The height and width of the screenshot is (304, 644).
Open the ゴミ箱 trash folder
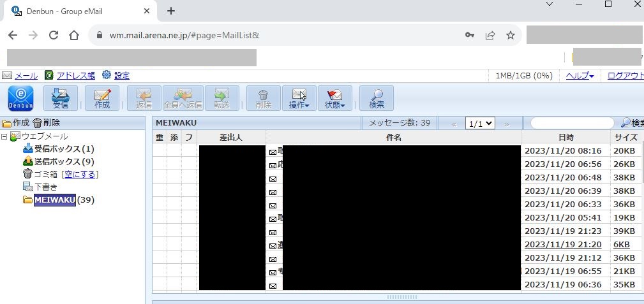45,175
